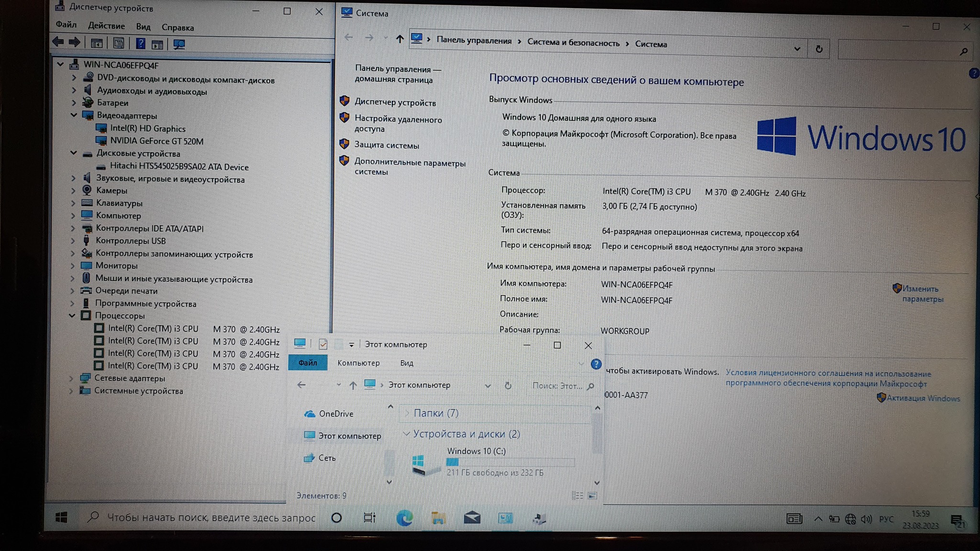
Task: Click the refresh icon in the System window
Action: (819, 49)
